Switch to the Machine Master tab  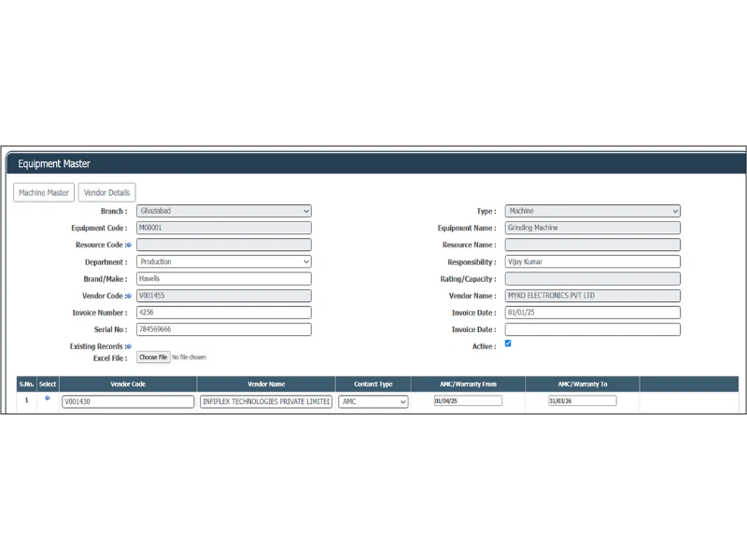click(44, 192)
